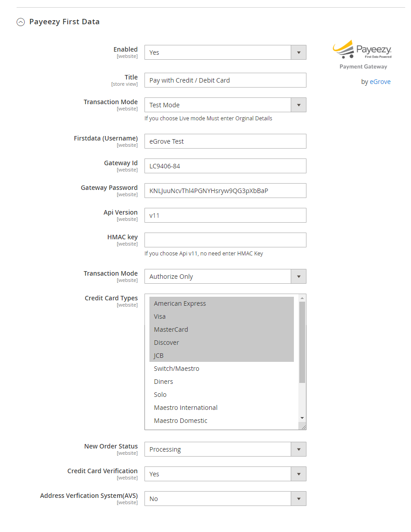Click the Credit Card Types scrollbar down arrow
Viewport: 411px width, 532px height.
(x=302, y=418)
